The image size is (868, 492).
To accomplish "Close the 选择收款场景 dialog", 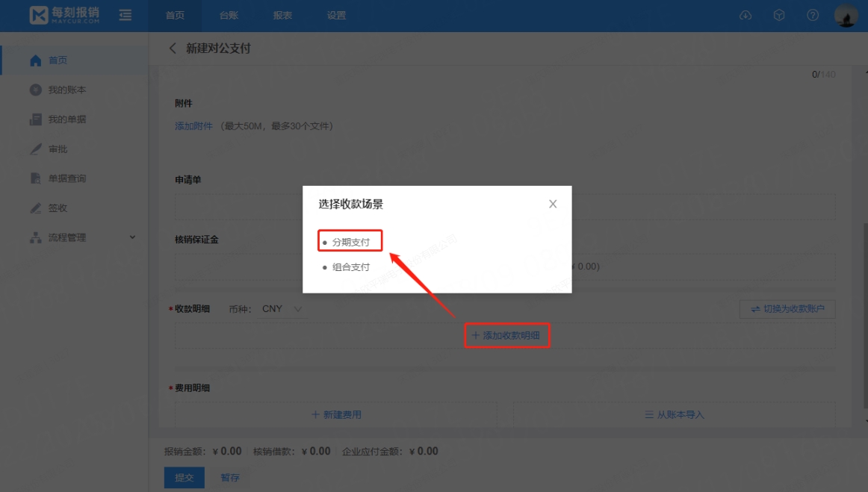I will [553, 204].
